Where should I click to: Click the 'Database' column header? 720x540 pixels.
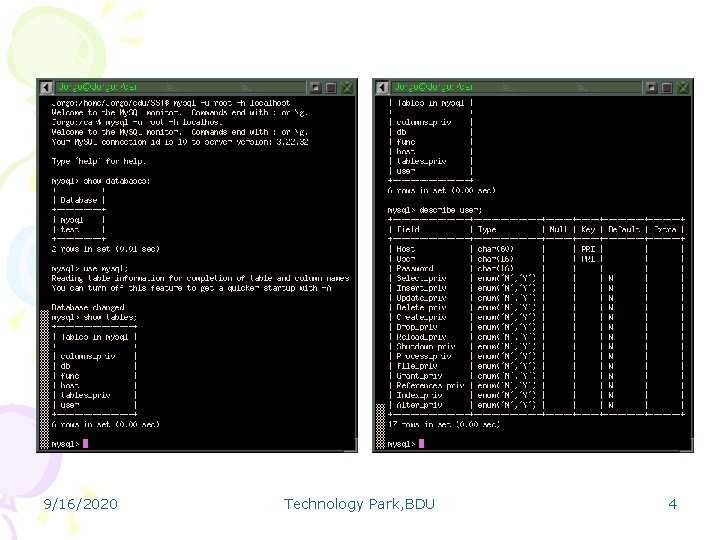(x=79, y=200)
